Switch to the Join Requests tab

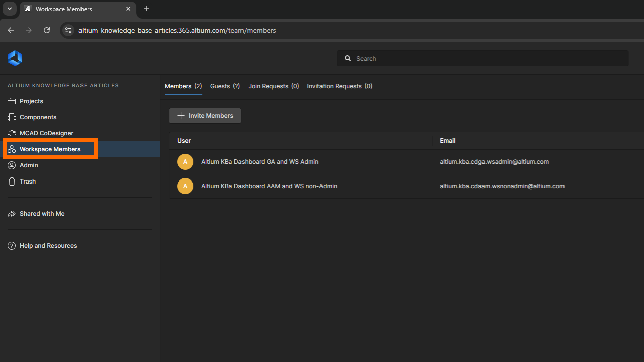tap(273, 86)
